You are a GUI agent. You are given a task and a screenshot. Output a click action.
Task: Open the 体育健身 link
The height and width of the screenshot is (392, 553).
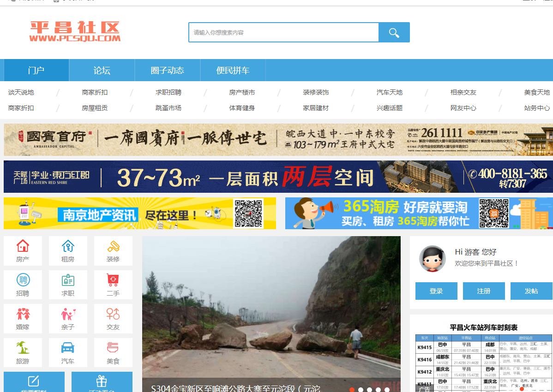point(242,108)
